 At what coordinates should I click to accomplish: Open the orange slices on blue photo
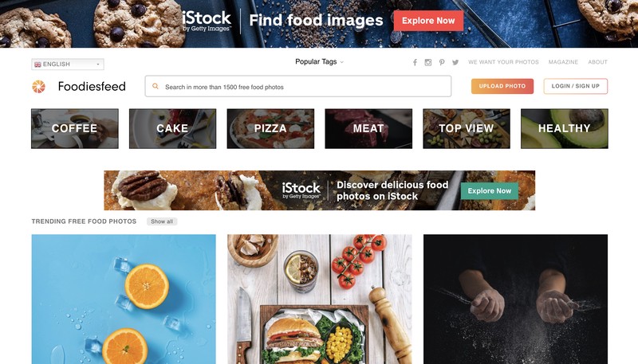pyautogui.click(x=124, y=299)
